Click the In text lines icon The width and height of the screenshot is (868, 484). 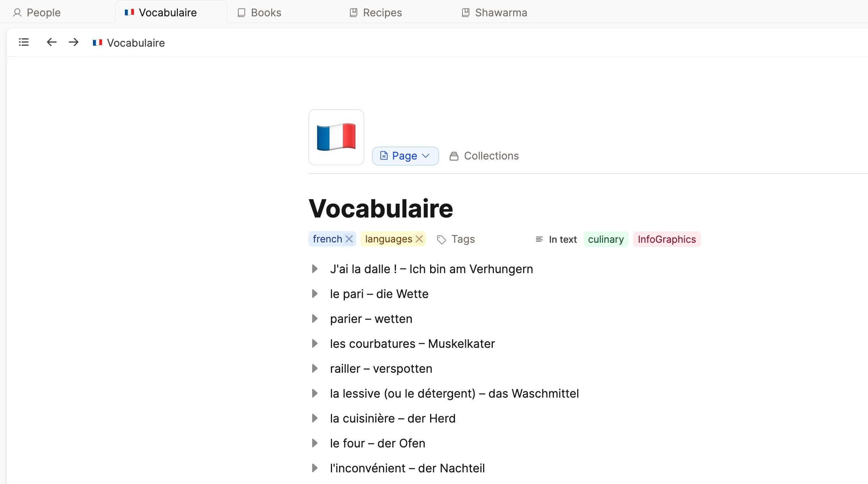539,239
